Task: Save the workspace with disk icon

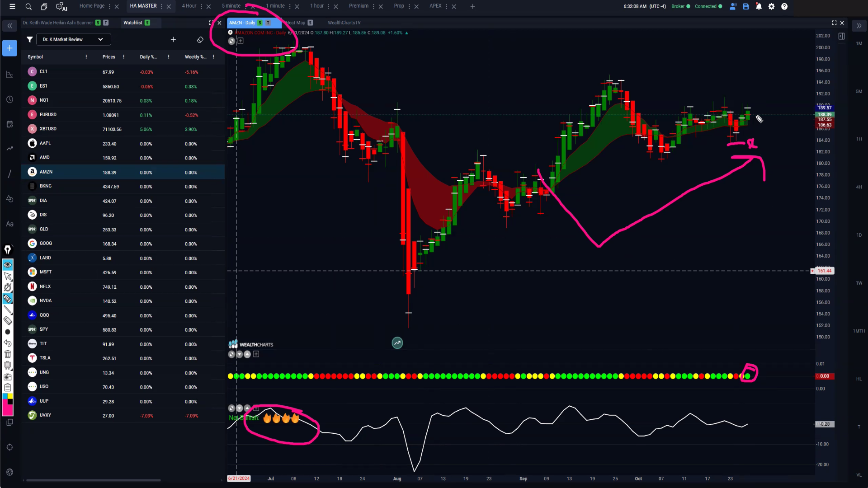Action: (x=746, y=6)
